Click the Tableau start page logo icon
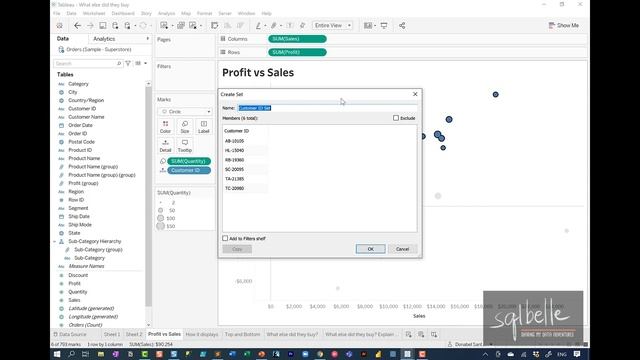The image size is (640, 360). (60, 25)
